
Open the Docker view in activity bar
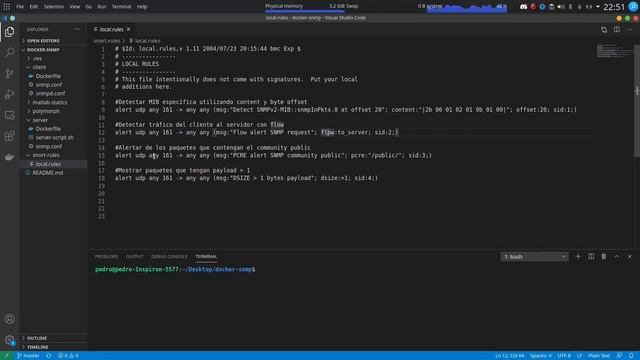coord(9,157)
